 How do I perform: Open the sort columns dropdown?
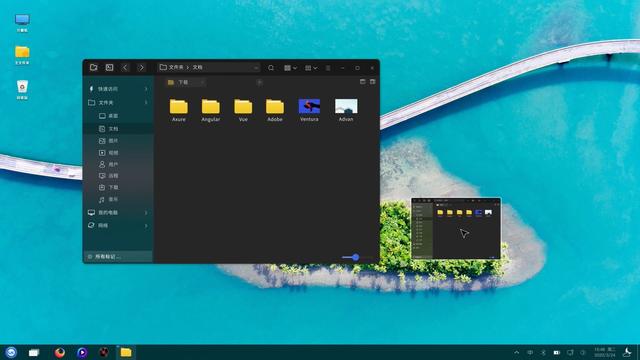coord(311,68)
